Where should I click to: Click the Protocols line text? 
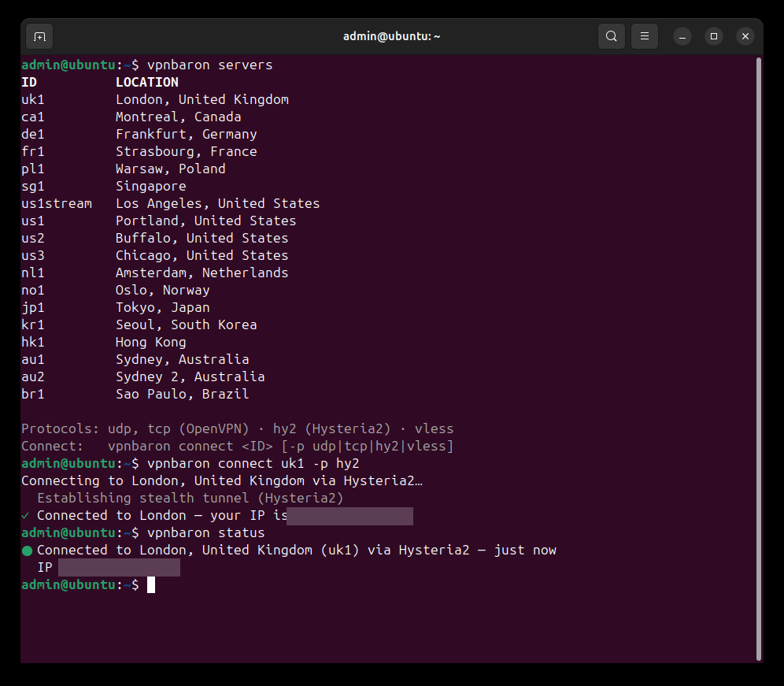[238, 428]
